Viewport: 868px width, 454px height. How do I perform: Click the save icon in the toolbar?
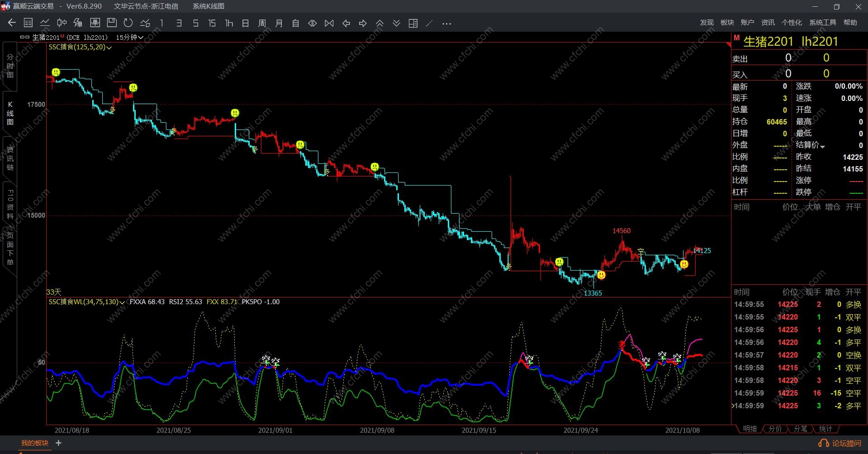112,23
